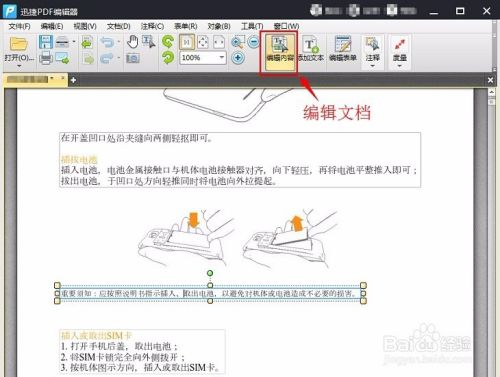Image resolution: width=500 pixels, height=377 pixels.
Task: Go to next page with the green right arrow
Action: (x=88, y=59)
